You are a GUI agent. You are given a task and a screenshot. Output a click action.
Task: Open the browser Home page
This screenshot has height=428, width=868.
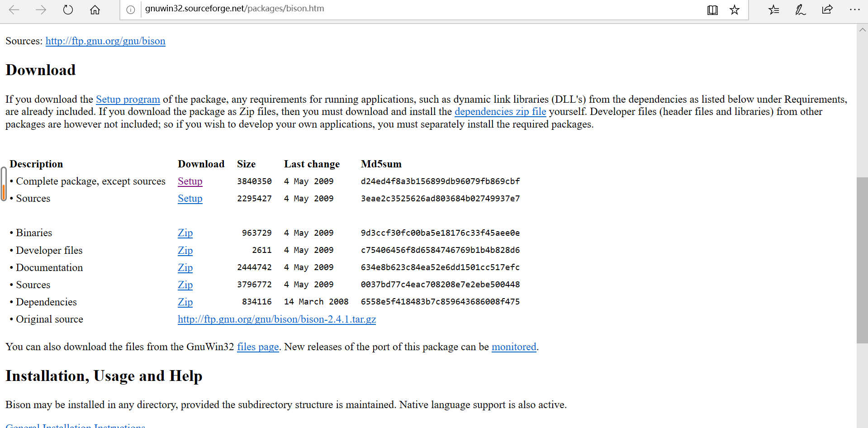point(95,10)
